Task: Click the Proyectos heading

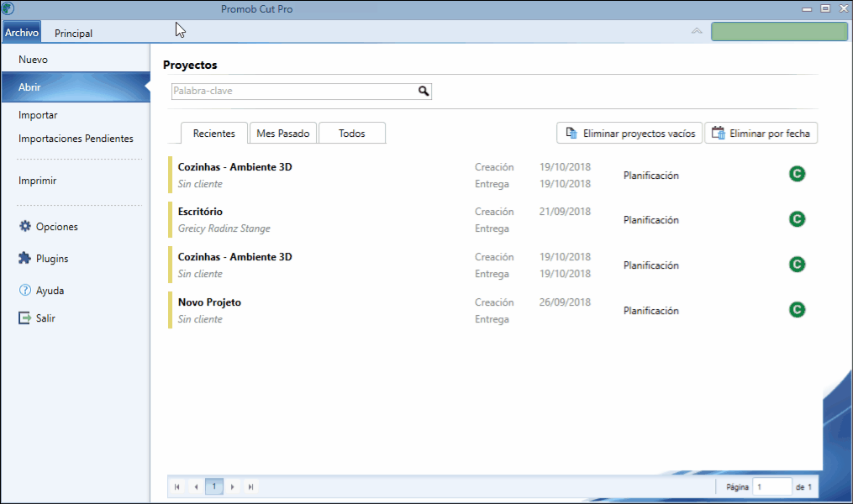Action: click(190, 65)
